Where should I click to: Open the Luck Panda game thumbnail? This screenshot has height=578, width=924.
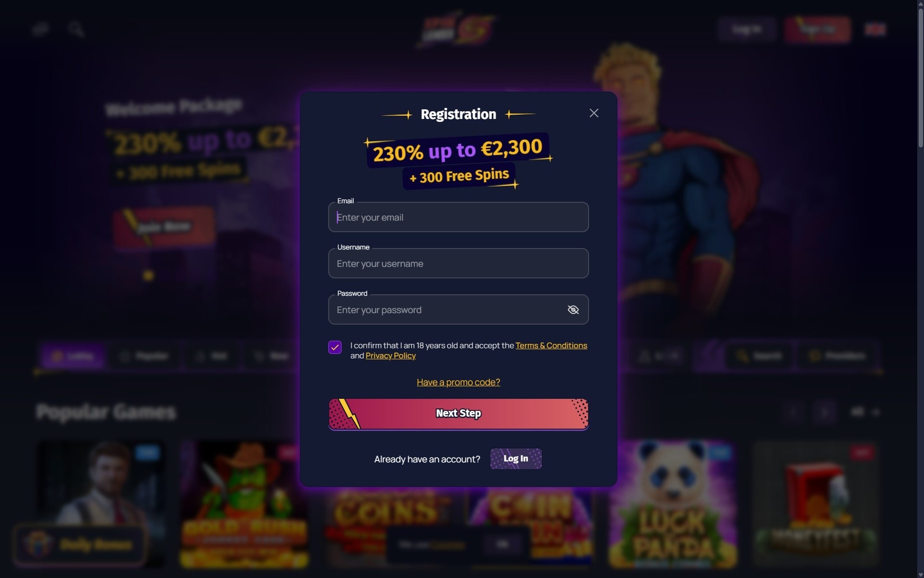pos(672,504)
